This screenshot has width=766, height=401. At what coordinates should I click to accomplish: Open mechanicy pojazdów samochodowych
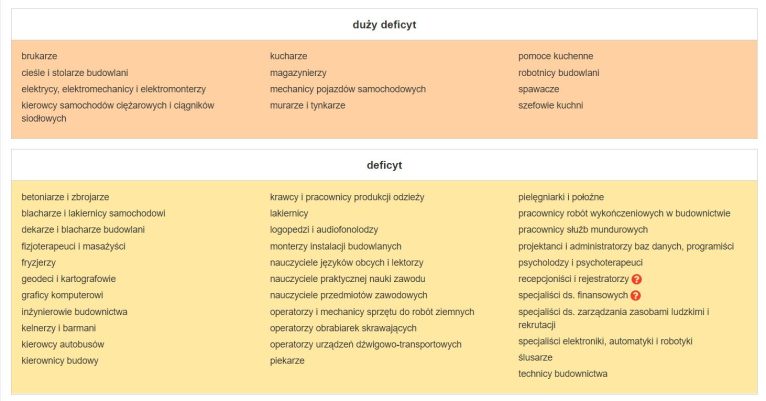click(x=347, y=89)
